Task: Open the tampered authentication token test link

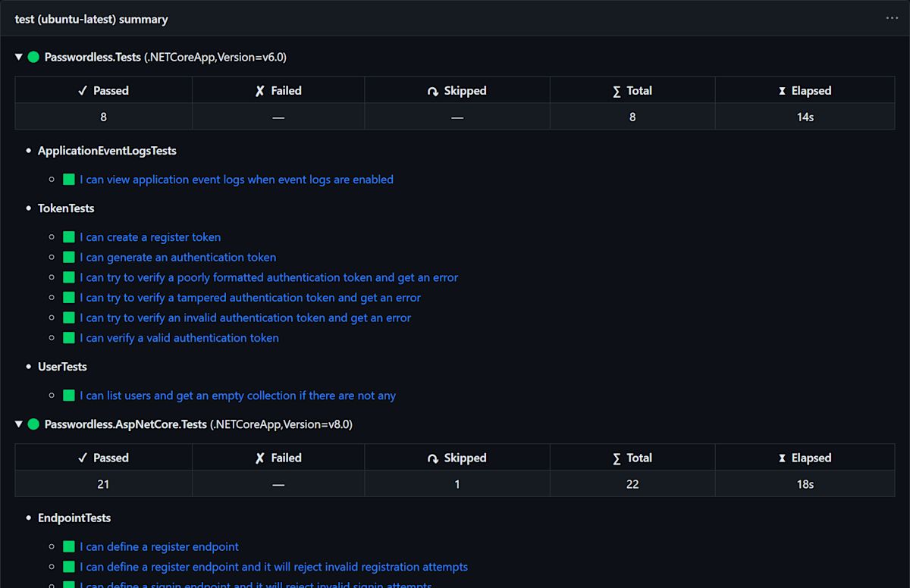Action: pos(250,298)
